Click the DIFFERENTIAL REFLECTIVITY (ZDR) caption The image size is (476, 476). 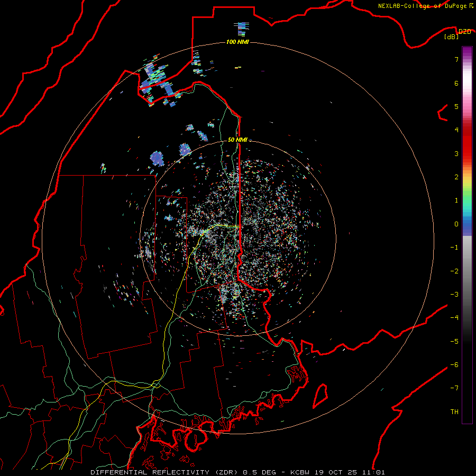[x=166, y=472]
